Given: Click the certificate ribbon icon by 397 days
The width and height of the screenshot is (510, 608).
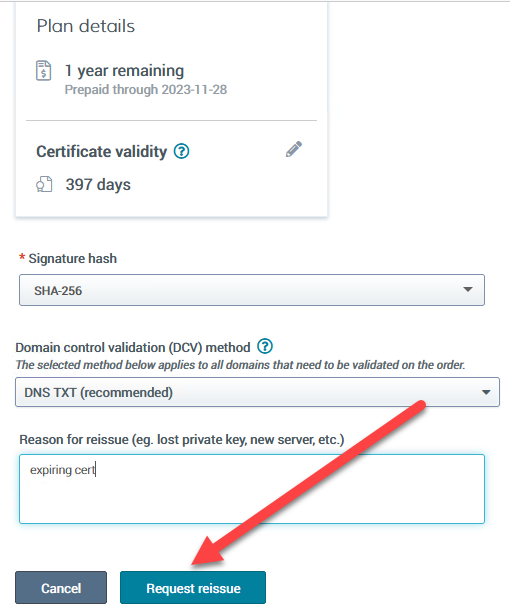Looking at the screenshot, I should coord(44,184).
